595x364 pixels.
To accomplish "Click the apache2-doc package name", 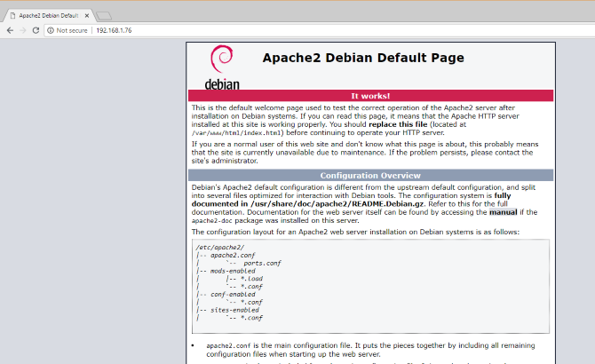I will click(211, 221).
